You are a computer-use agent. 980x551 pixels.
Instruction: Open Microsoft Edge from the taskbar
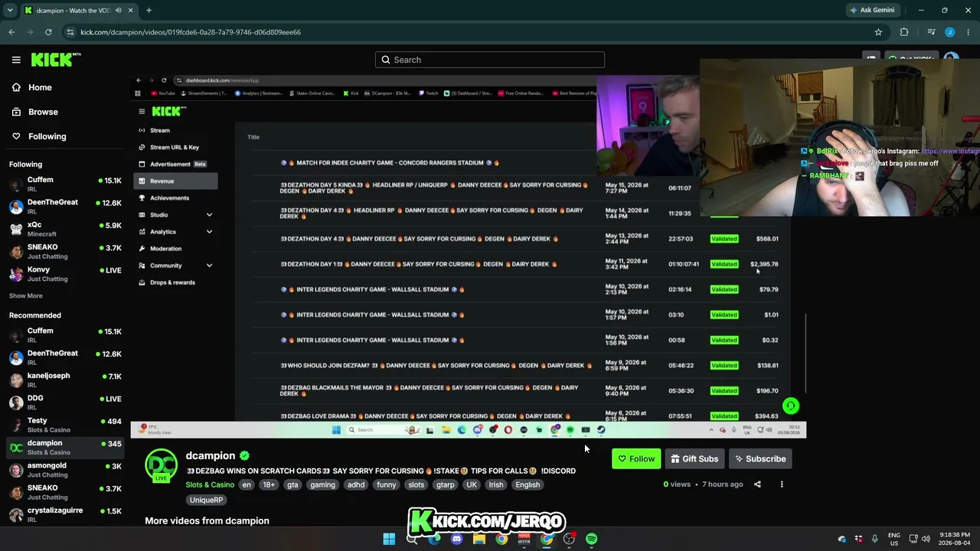434,539
